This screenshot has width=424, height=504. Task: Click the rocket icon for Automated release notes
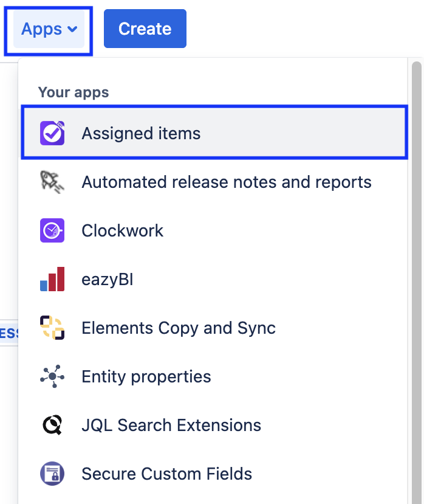coord(52,182)
